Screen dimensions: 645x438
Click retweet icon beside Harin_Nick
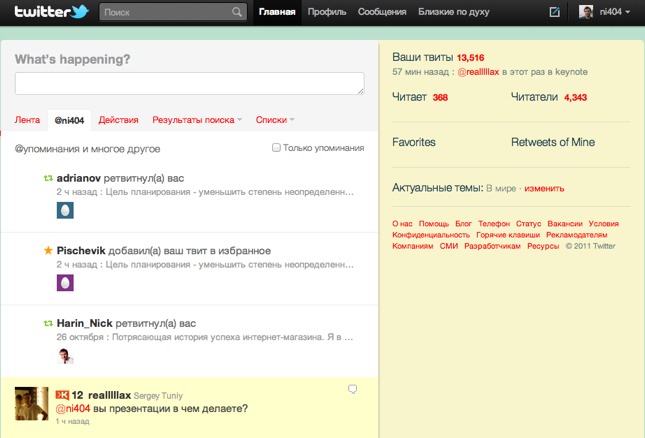click(48, 323)
